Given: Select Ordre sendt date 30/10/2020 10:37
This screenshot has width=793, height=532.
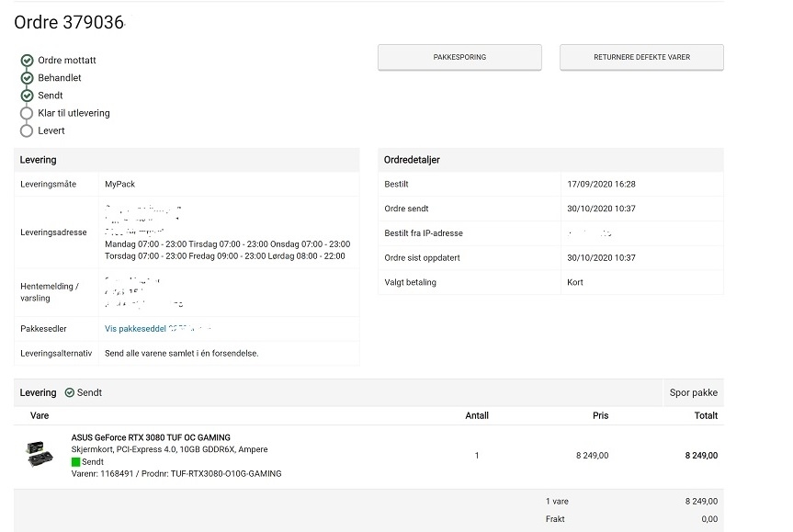Looking at the screenshot, I should (x=601, y=209).
